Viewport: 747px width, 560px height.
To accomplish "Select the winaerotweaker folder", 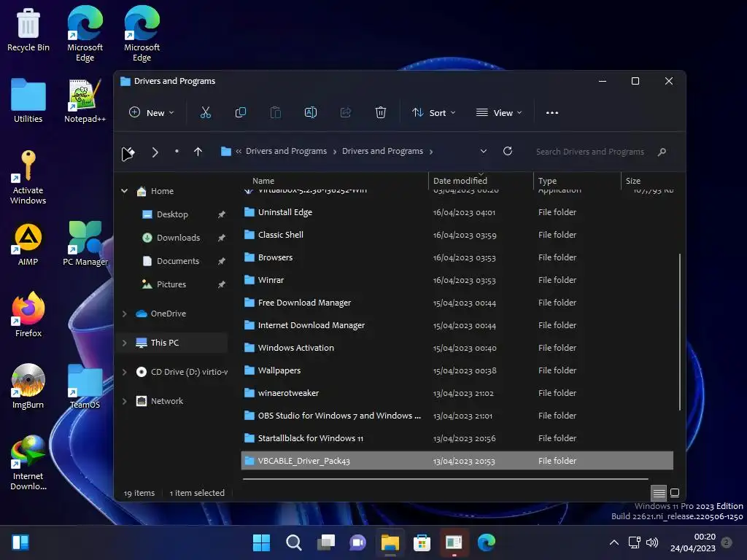I will pos(457,393).
